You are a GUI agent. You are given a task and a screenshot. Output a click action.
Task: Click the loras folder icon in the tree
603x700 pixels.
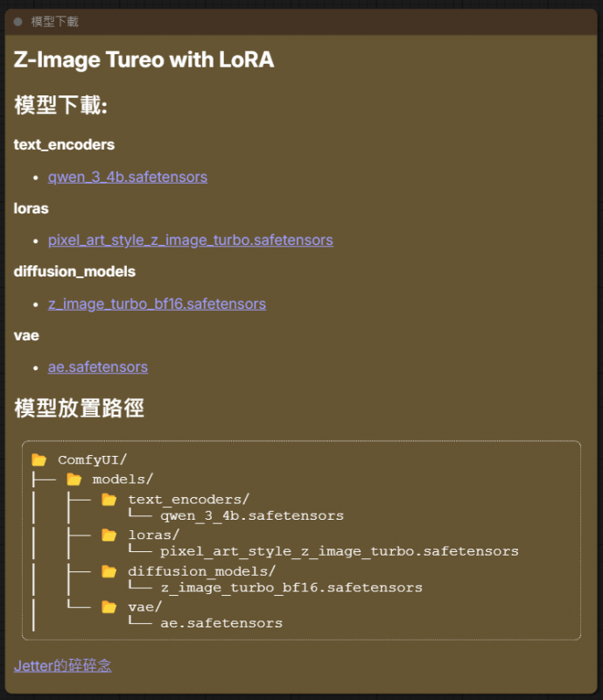pyautogui.click(x=109, y=535)
